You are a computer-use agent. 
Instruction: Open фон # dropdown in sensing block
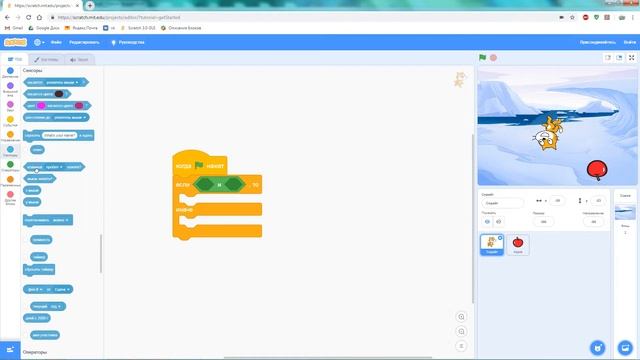click(35, 289)
